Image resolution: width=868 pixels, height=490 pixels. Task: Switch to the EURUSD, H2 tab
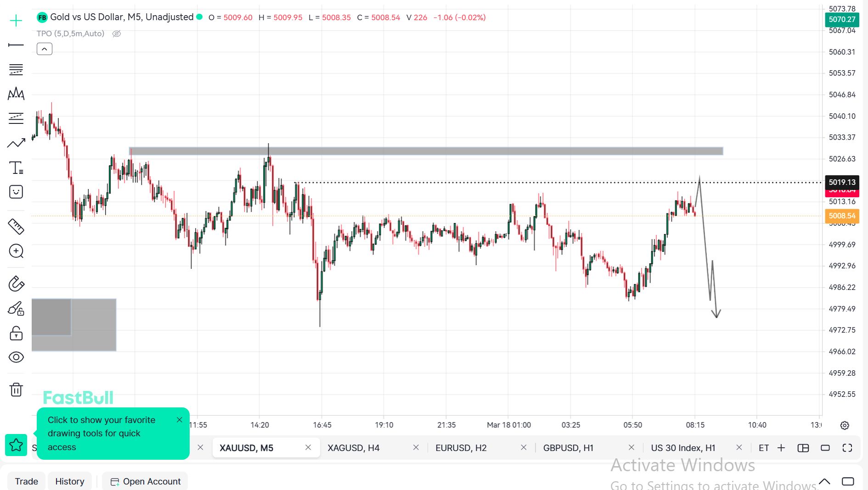click(461, 448)
